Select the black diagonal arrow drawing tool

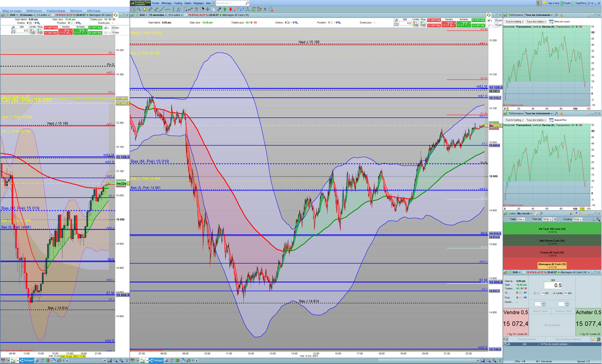coord(219,9)
